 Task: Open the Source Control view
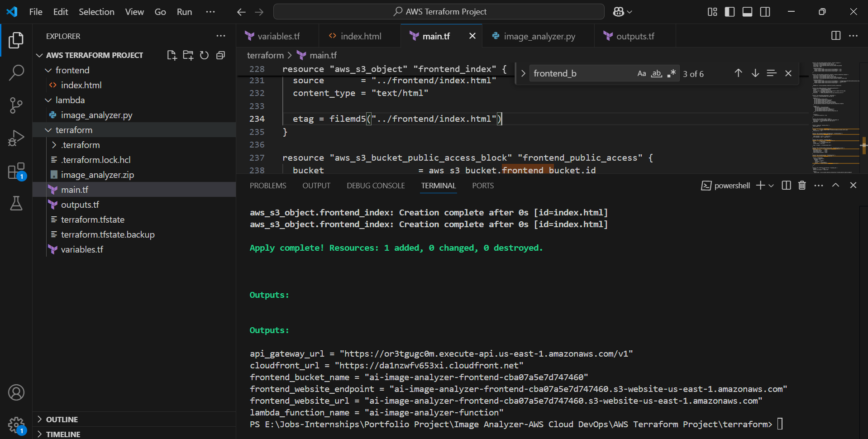16,105
